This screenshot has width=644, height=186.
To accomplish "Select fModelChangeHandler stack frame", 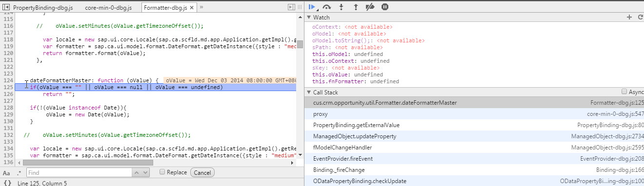I will [x=474, y=148].
